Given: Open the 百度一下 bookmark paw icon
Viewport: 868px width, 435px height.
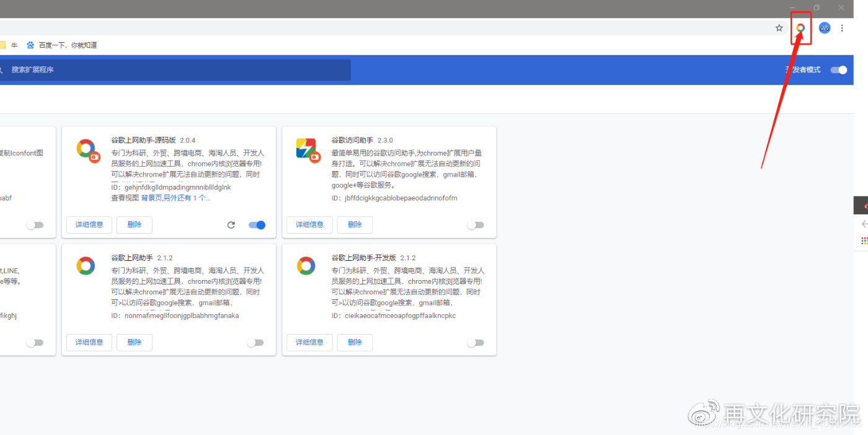Looking at the screenshot, I should pos(30,45).
